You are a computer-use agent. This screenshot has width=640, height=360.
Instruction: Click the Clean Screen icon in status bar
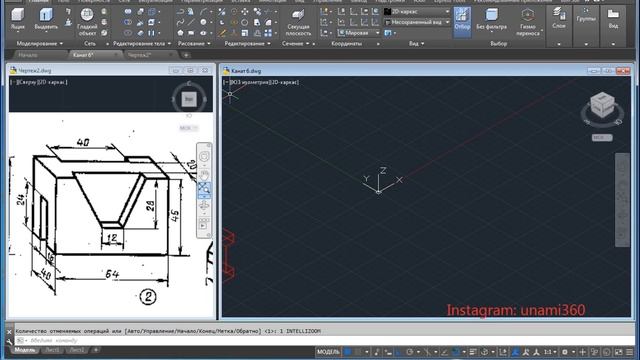pyautogui.click(x=618, y=351)
